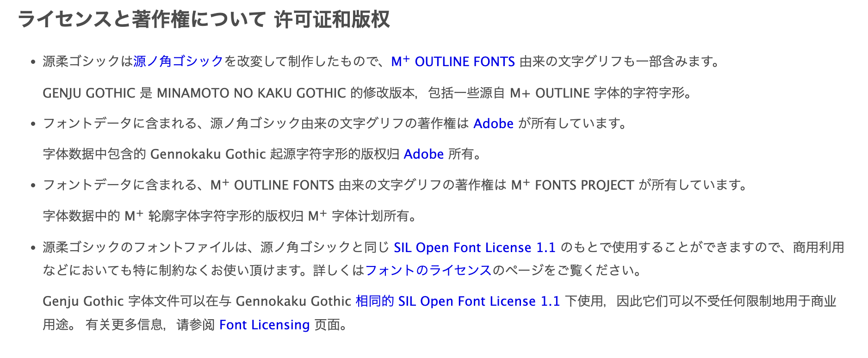Click the M+ OUTLINE FONTS link
The image size is (868, 358).
tap(453, 62)
